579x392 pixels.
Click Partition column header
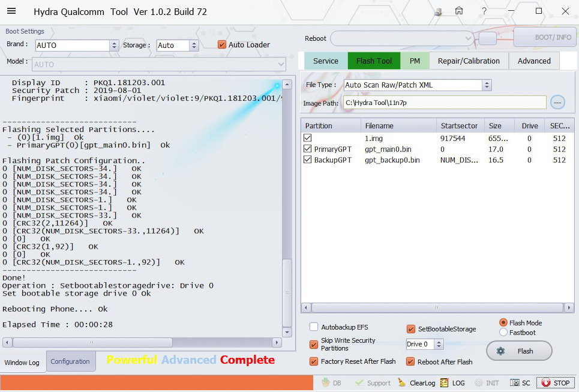coord(331,126)
